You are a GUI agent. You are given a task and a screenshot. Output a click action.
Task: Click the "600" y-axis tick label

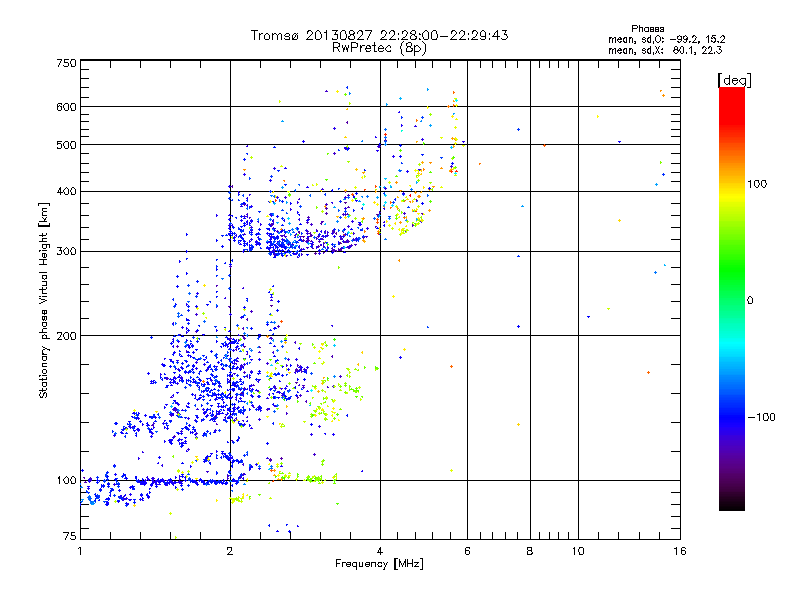66,107
